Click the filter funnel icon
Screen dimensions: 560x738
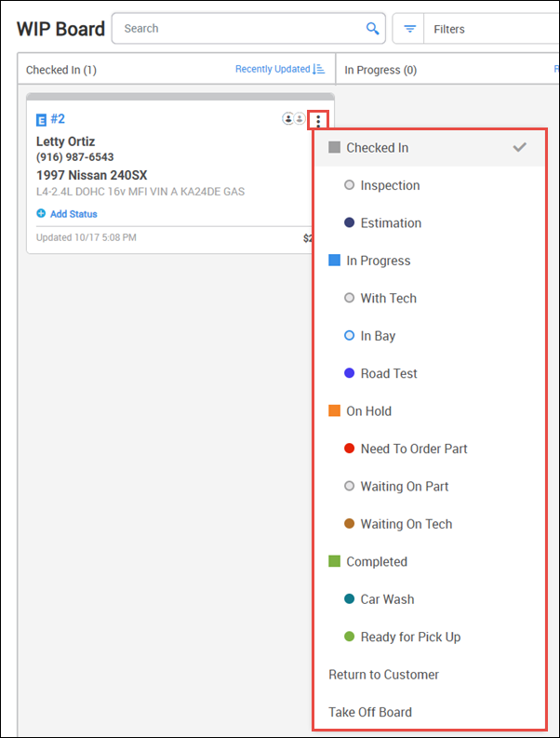[x=409, y=29]
